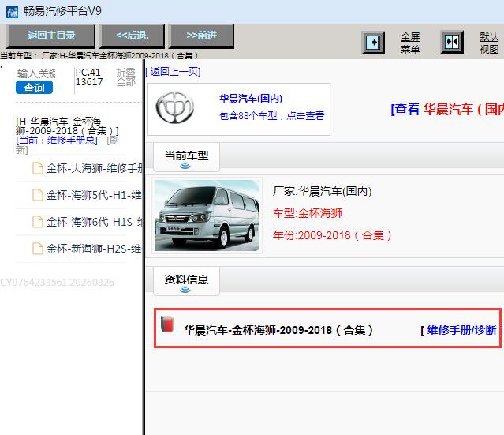Open the 全屏菜单 link

point(410,43)
